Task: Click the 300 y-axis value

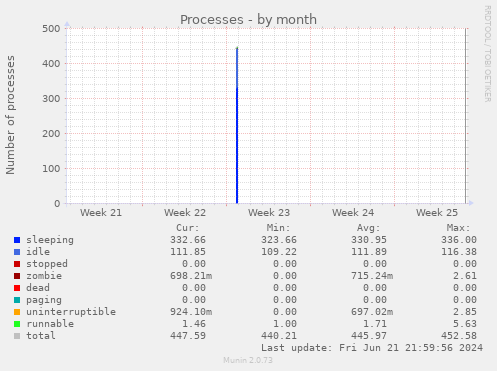Action: pos(51,99)
